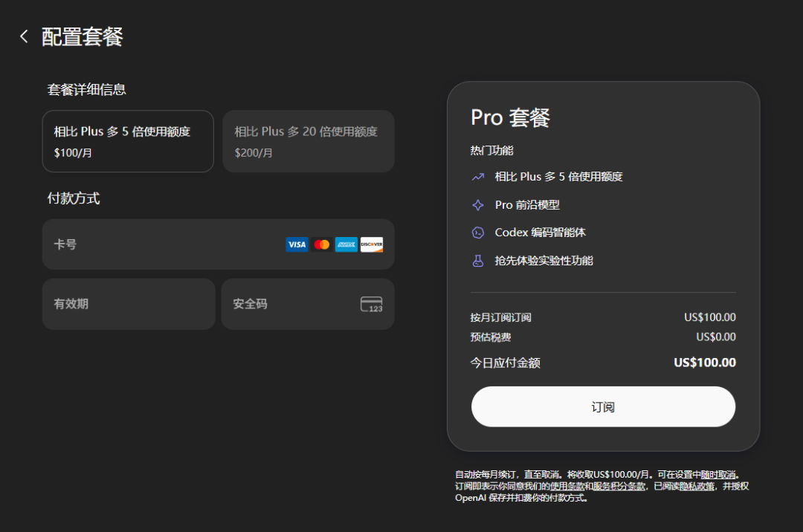Click the bold US$100.00 total amount

[x=705, y=363]
